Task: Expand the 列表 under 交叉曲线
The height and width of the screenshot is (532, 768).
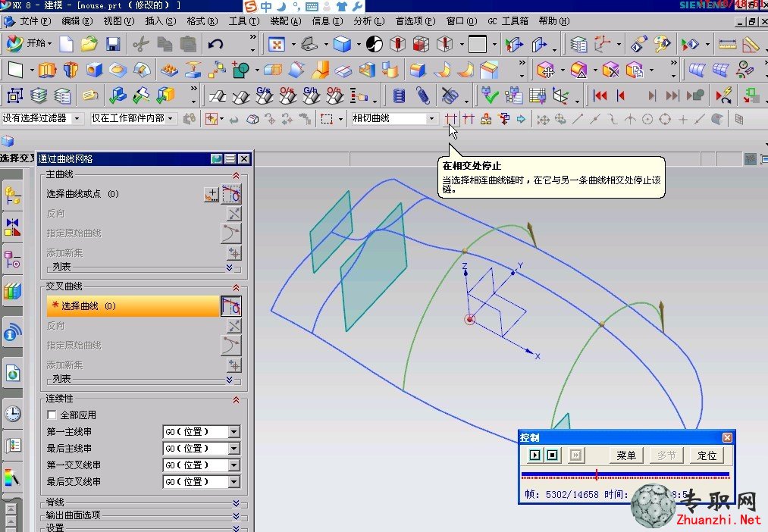Action: [229, 380]
